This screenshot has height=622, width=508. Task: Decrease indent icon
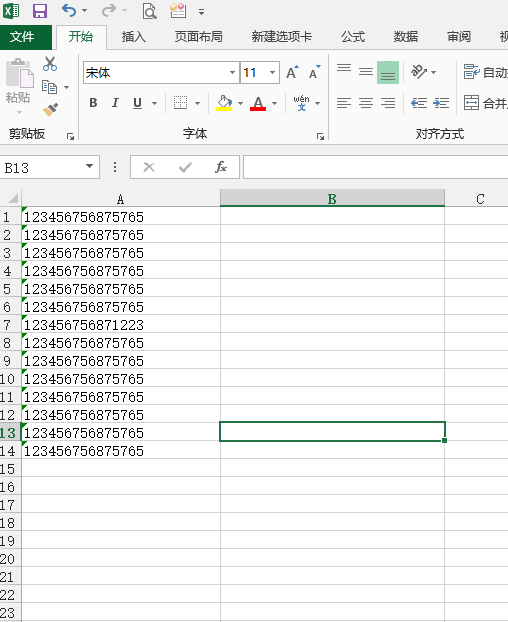tap(419, 103)
